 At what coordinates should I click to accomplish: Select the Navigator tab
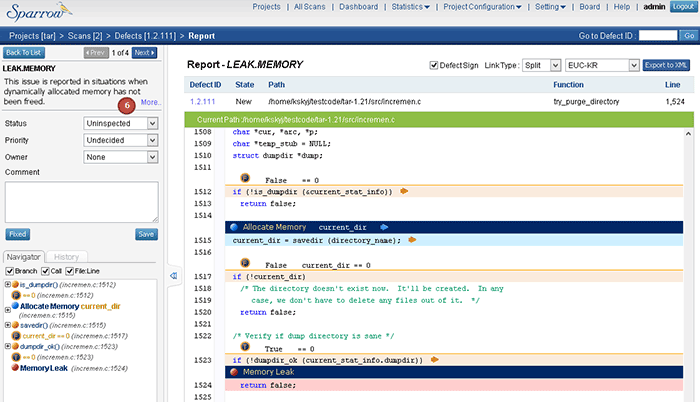click(24, 257)
